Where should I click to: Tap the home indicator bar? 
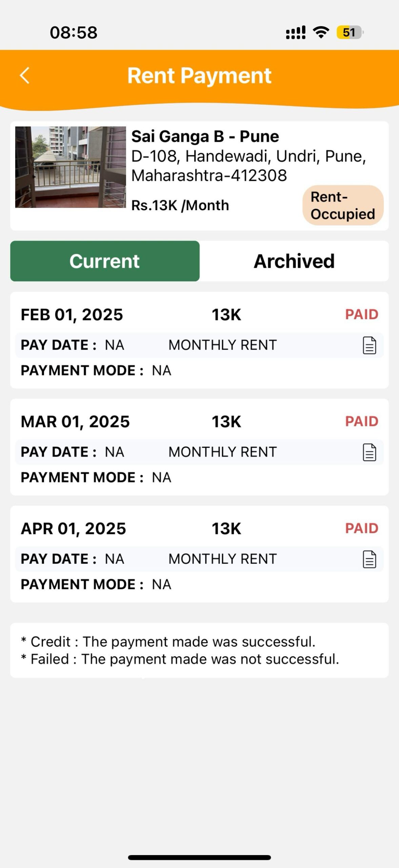point(199,857)
